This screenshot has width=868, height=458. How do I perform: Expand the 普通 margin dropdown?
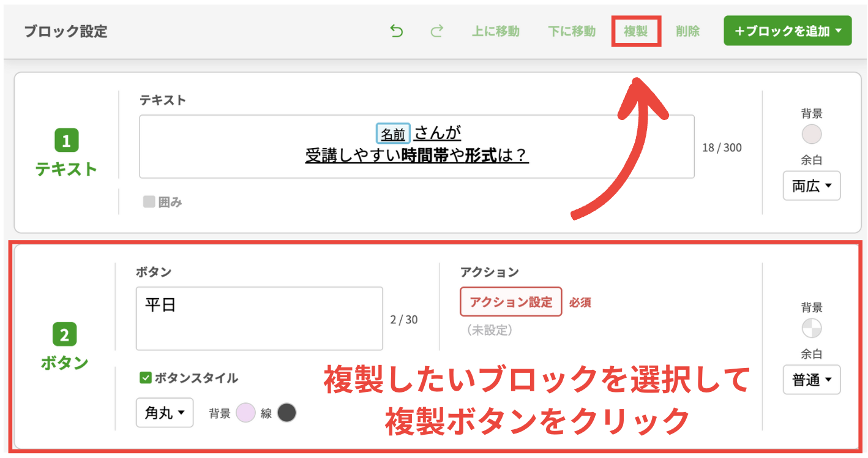(x=812, y=380)
